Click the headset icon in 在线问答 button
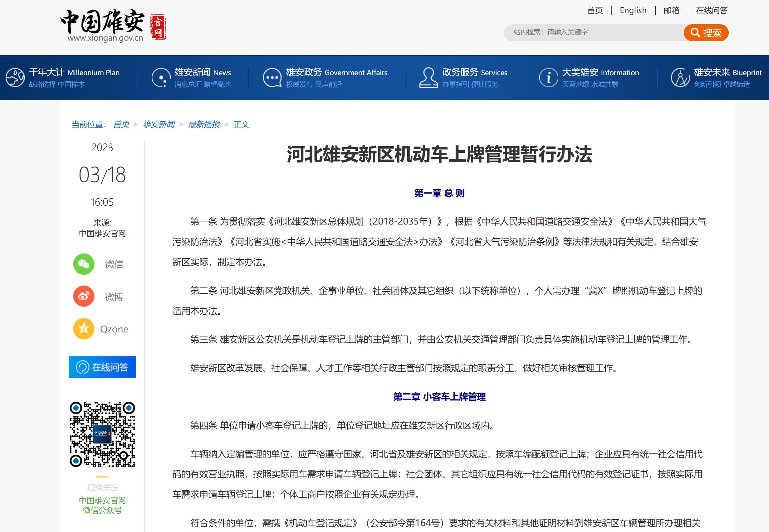 pyautogui.click(x=82, y=367)
